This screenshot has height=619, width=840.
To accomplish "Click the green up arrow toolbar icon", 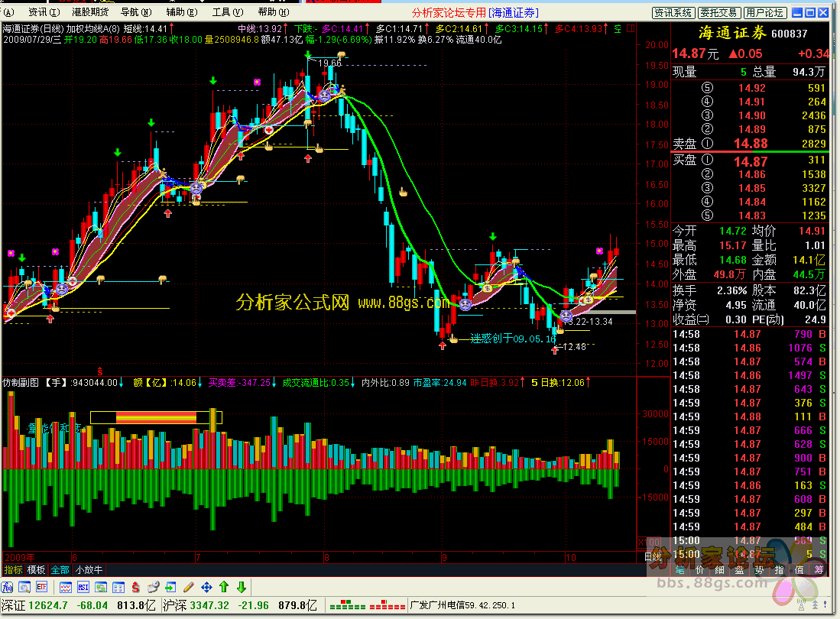I will point(224,588).
